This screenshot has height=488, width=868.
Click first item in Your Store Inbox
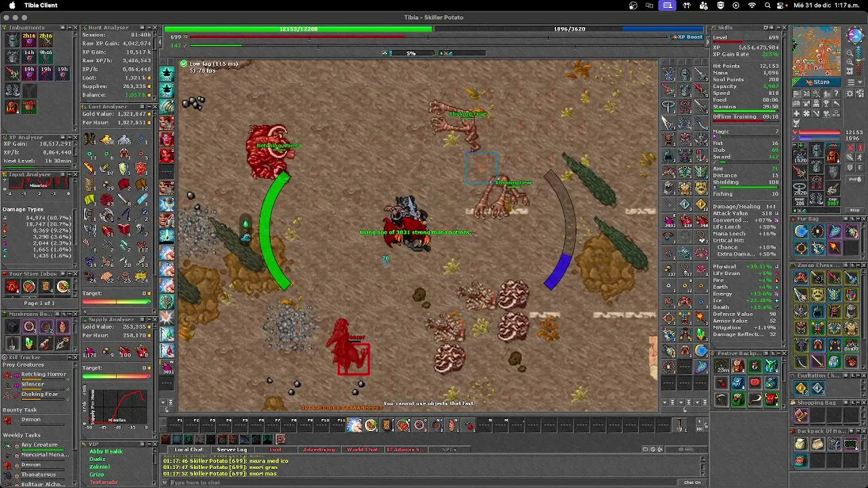12,287
